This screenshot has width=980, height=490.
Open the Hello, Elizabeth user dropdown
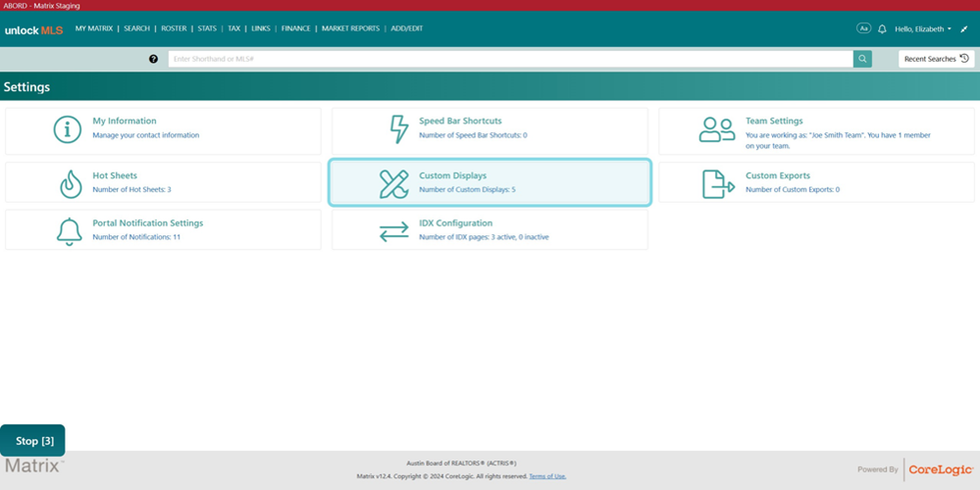tap(923, 29)
